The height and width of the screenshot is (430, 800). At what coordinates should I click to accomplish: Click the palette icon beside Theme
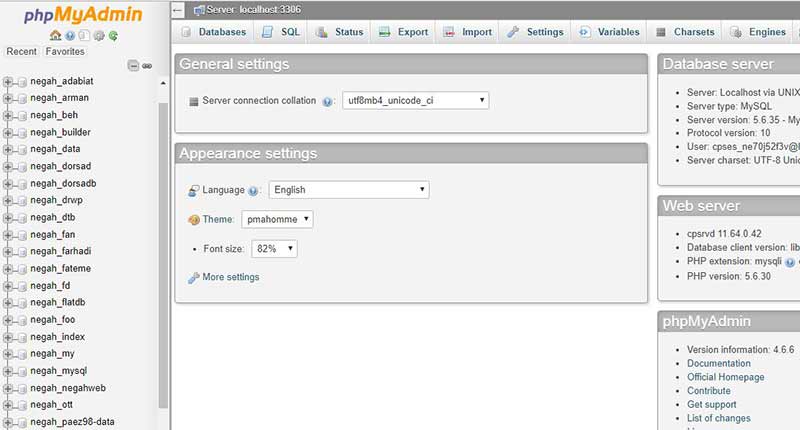coord(194,220)
